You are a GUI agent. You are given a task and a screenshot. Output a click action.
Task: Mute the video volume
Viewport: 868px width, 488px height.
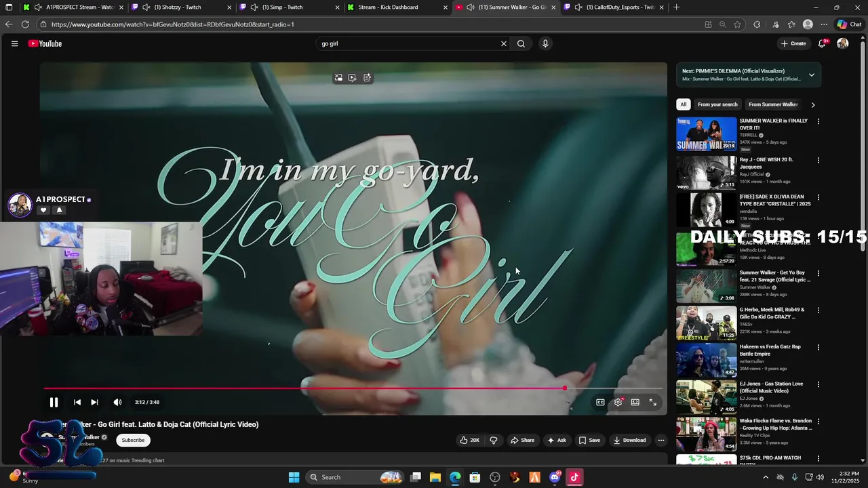(117, 402)
